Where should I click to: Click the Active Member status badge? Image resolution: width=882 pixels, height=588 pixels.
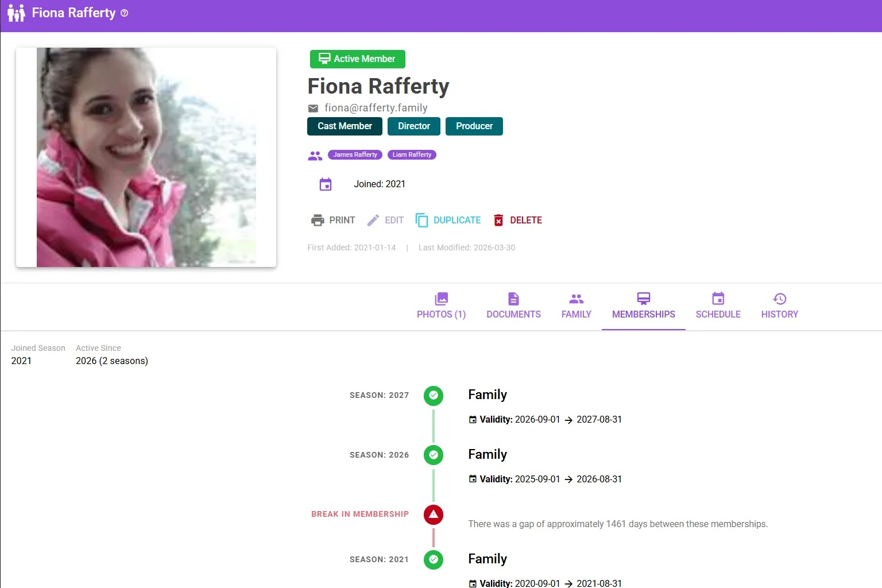(357, 59)
